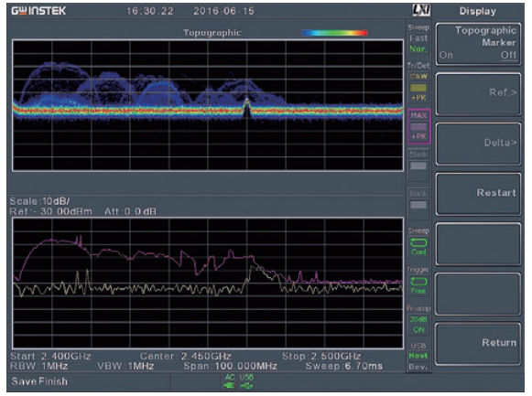Click the Span 100.000MHz readout
The width and height of the screenshot is (532, 396).
click(x=230, y=366)
